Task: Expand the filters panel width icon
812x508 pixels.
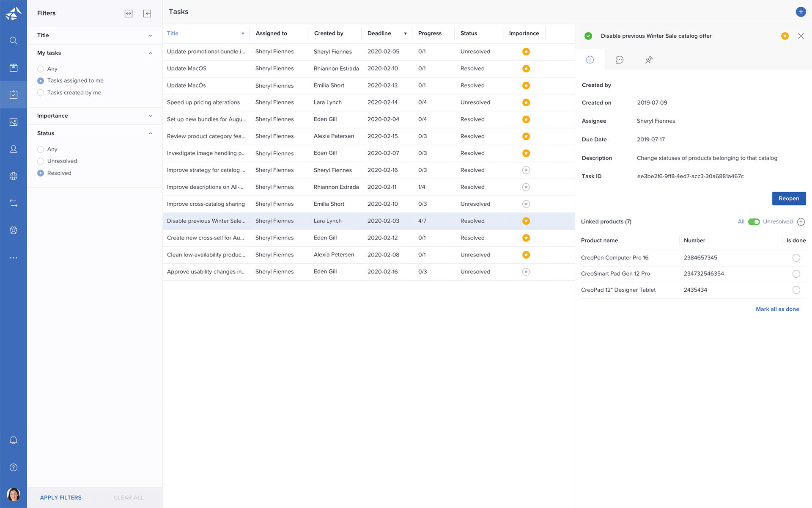Action: point(129,14)
